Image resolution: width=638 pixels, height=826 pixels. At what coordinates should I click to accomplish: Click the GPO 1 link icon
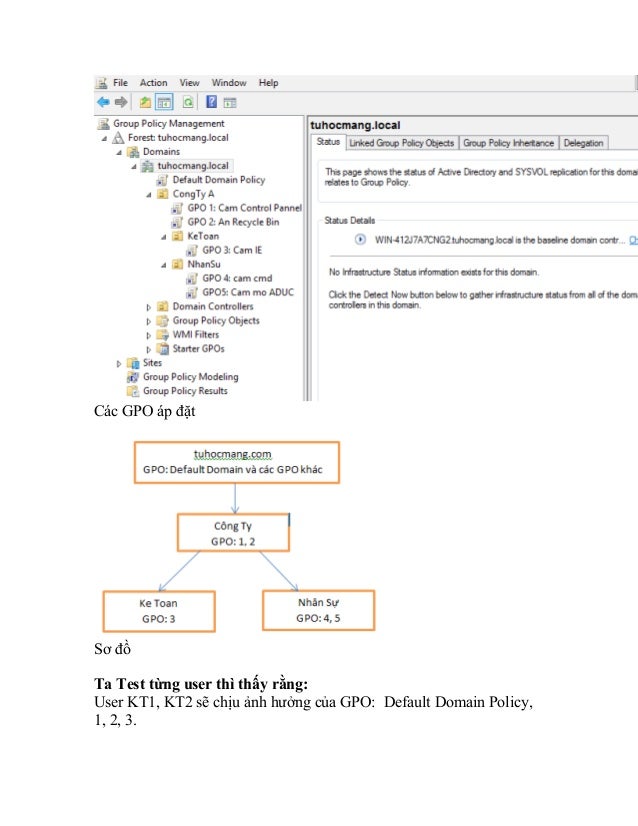[x=177, y=208]
